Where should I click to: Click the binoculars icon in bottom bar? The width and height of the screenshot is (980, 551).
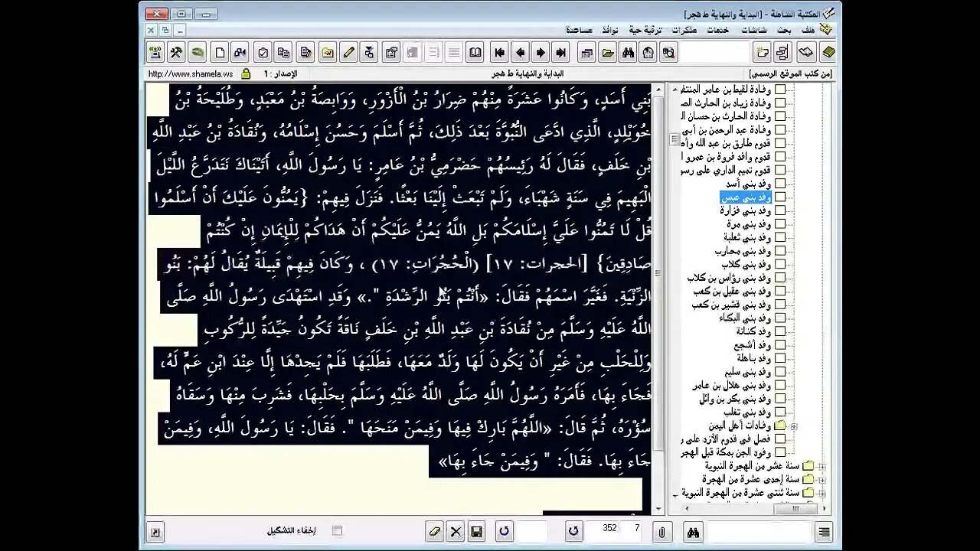pos(694,531)
